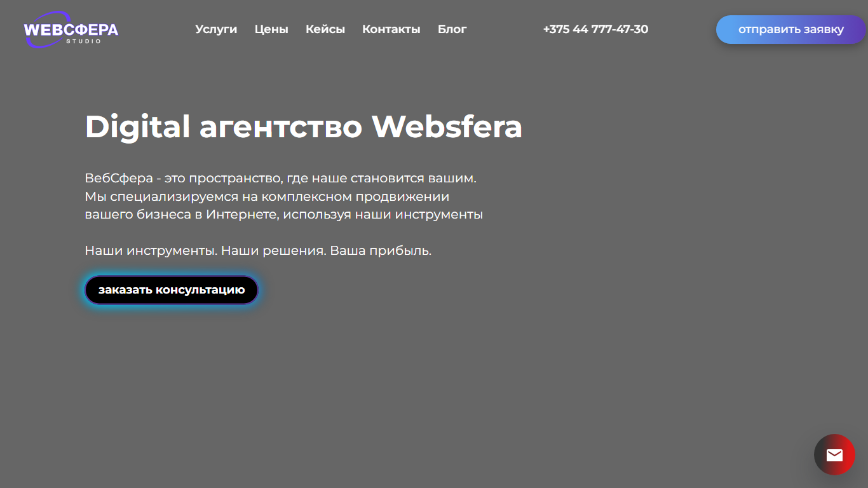Click the заказать консультацию button

point(172,290)
